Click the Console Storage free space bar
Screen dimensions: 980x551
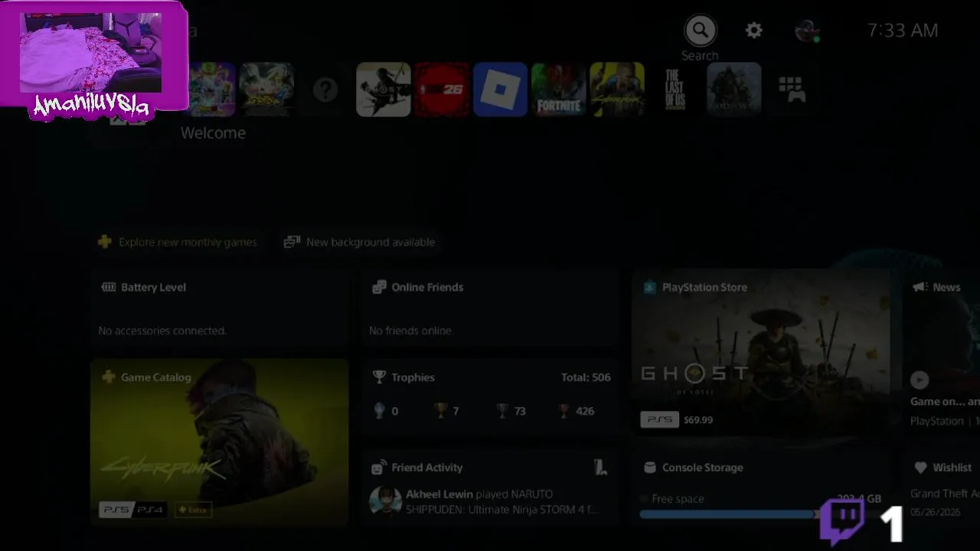pos(760,515)
